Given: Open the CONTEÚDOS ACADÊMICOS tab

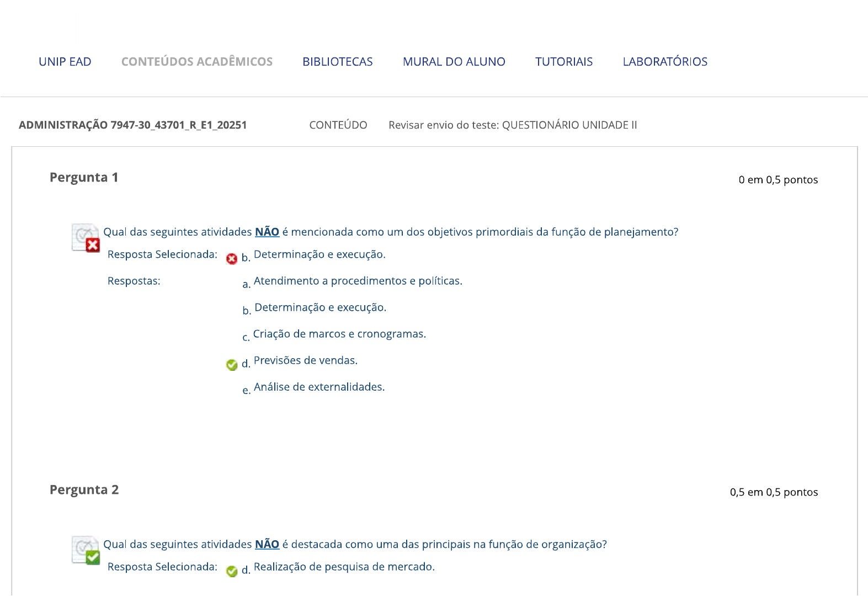Looking at the screenshot, I should [x=197, y=62].
